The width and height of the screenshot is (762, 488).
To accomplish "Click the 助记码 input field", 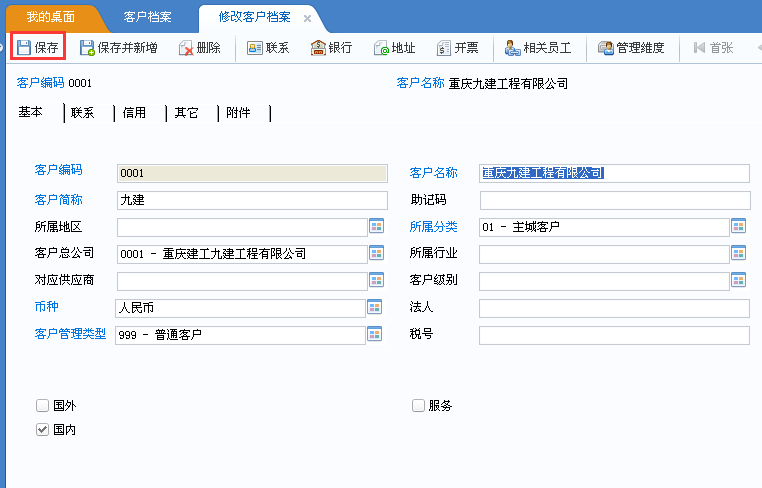I will [615, 200].
